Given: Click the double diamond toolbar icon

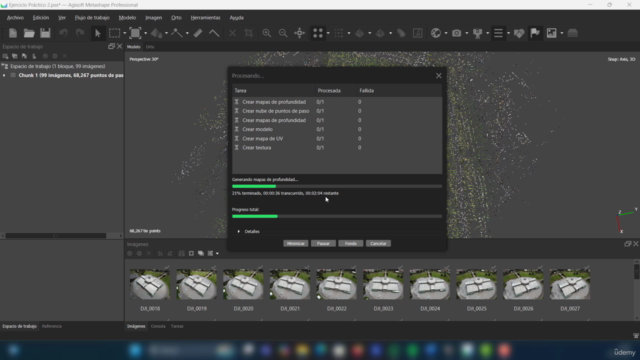Looking at the screenshot, I should click(x=519, y=33).
